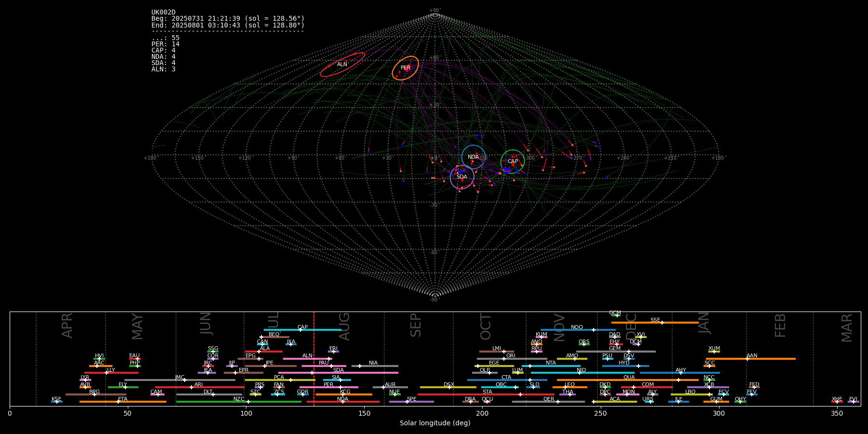Click the NOO blue activity bar
This screenshot has width=868, height=434.
click(578, 330)
